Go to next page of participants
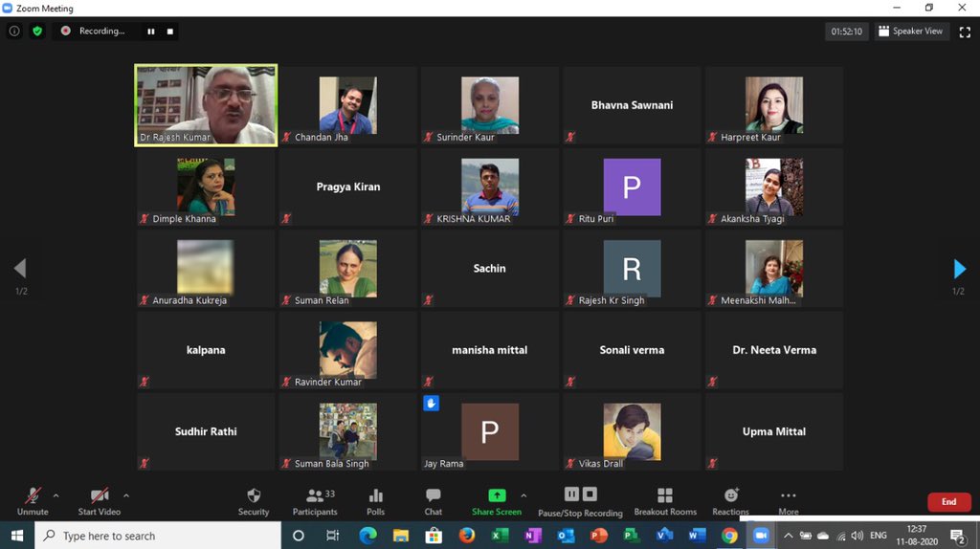 pos(960,269)
